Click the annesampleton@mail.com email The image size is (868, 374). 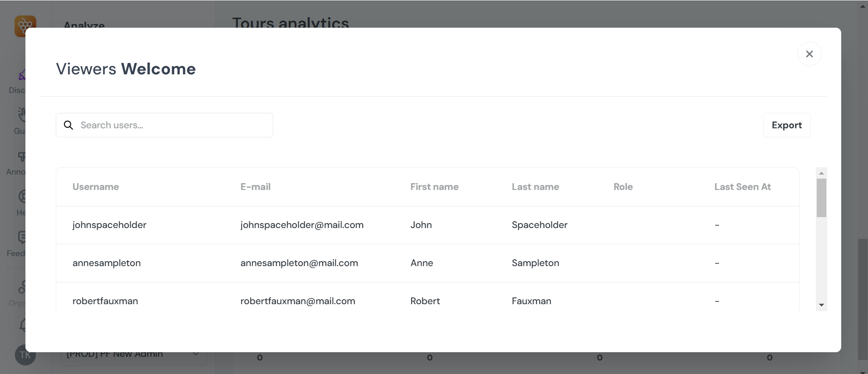299,263
